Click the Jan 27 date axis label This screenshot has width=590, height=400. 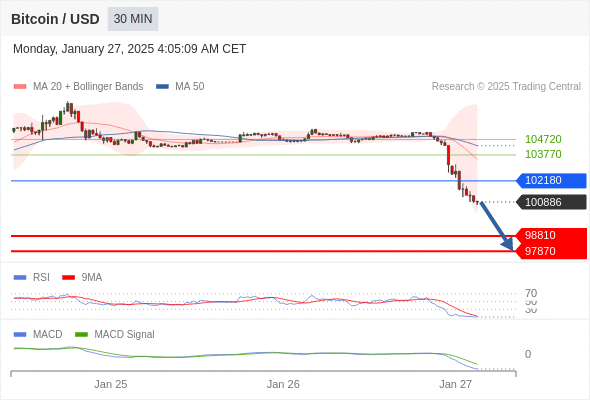tap(455, 384)
